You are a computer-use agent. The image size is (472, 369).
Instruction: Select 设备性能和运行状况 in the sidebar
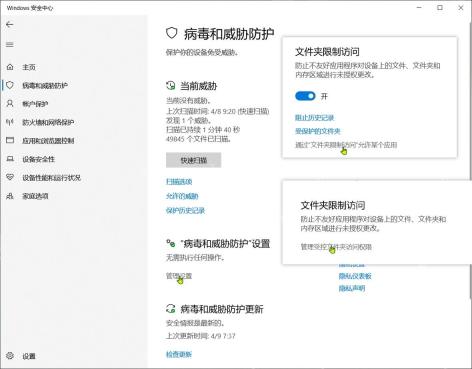(51, 178)
